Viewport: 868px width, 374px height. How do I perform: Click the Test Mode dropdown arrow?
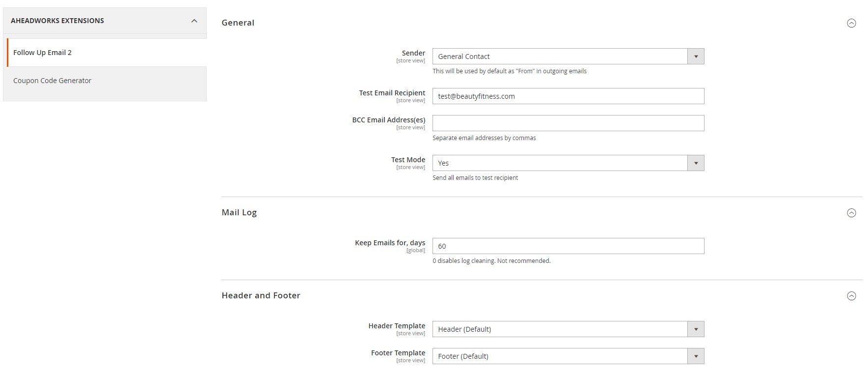tap(696, 163)
